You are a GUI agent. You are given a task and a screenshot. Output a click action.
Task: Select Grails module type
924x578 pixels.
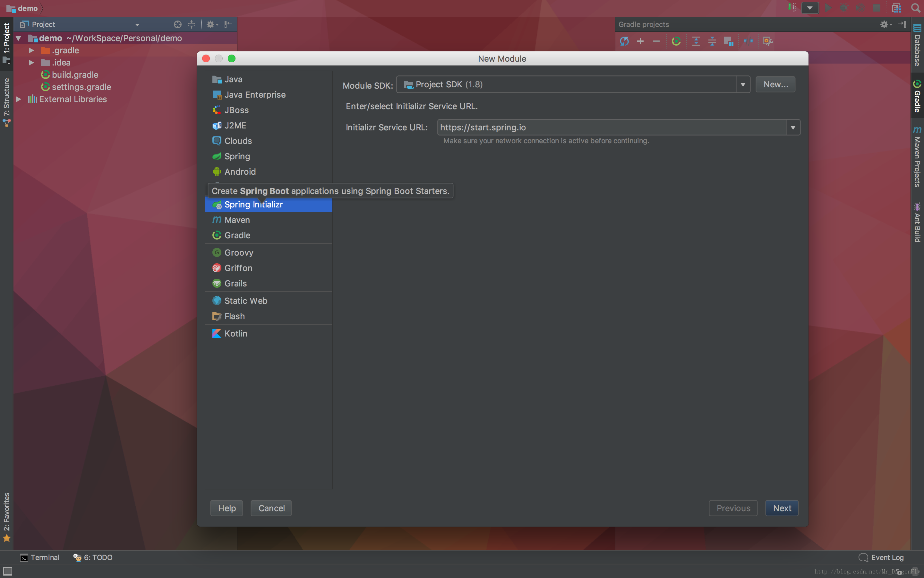(269, 284)
